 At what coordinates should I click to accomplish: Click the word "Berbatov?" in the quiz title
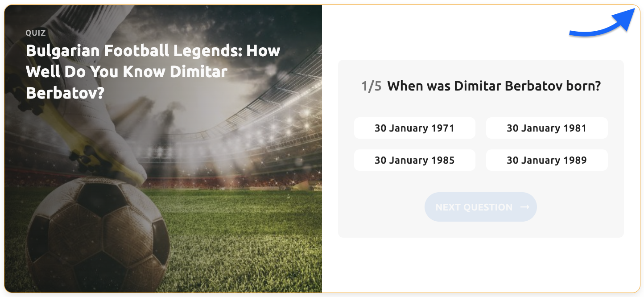(x=65, y=93)
